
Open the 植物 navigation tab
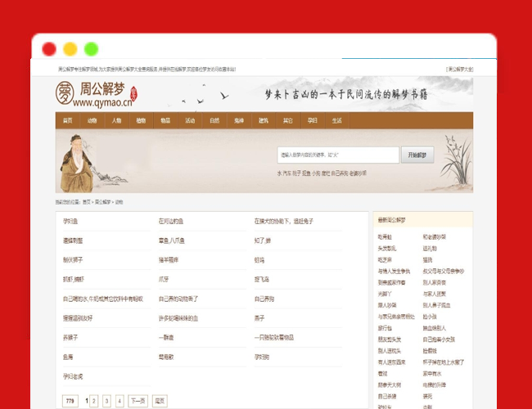coord(141,120)
